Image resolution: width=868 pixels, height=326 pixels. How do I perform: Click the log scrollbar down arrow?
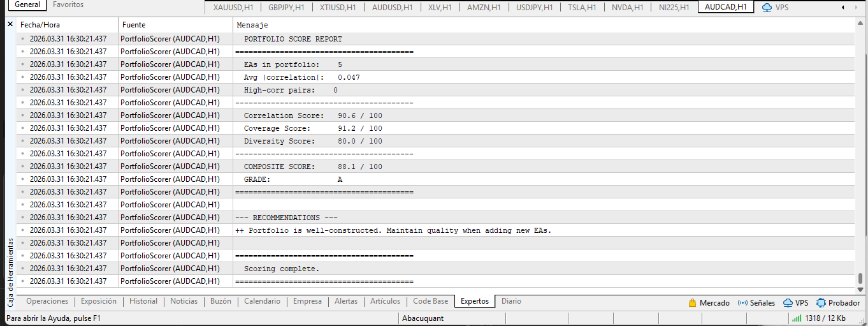(x=860, y=289)
